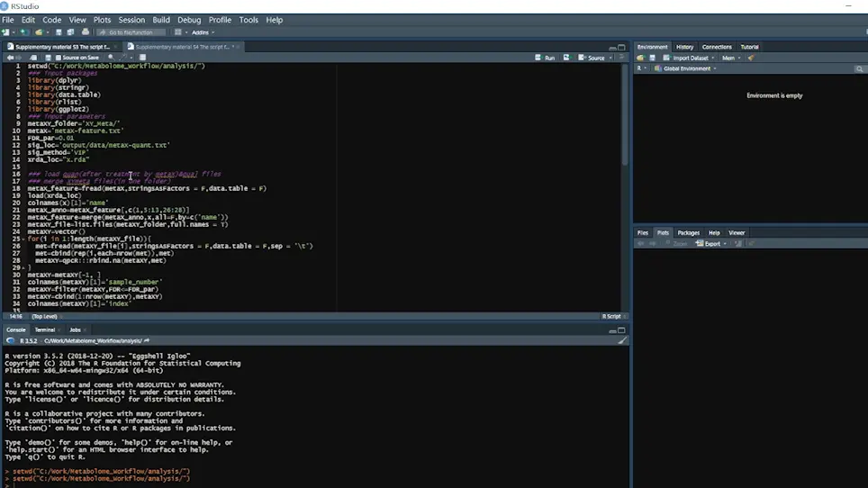Open the Addins dropdown
The height and width of the screenshot is (488, 868).
tap(203, 32)
